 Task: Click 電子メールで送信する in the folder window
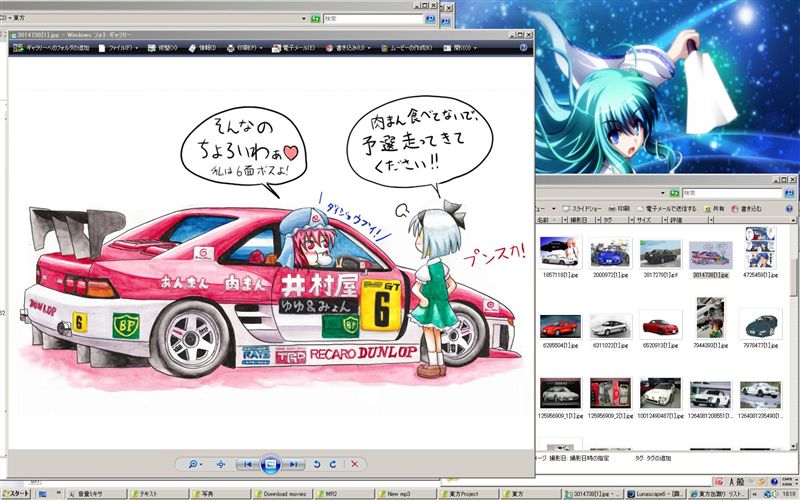tap(666, 209)
